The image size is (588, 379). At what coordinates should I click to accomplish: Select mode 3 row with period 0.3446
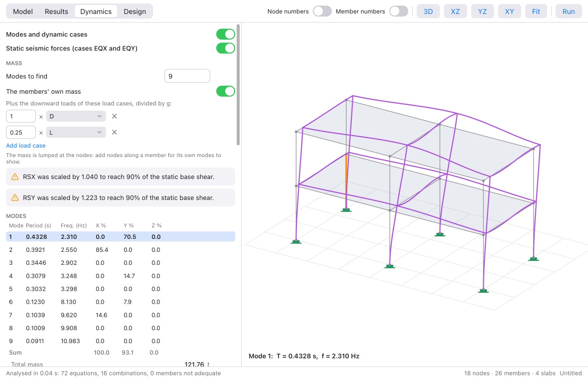121,263
